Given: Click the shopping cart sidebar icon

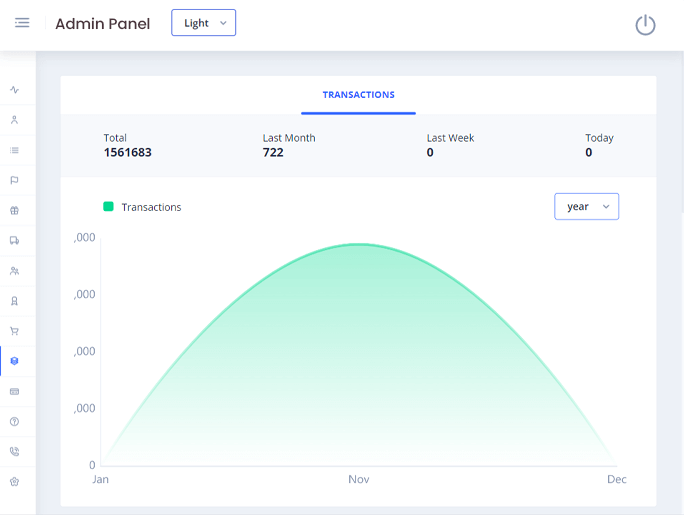Looking at the screenshot, I should (14, 331).
